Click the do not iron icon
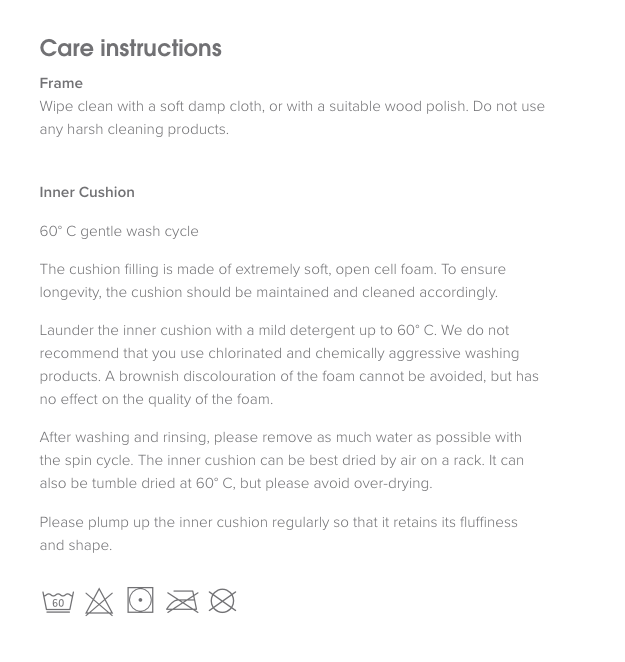Screen dimensions: 625x662 (182, 601)
